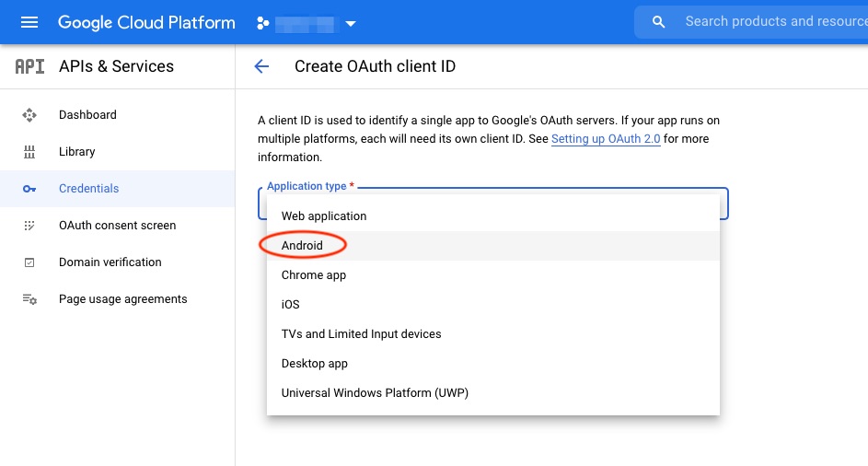Screen dimensions: 868x466
Task: Select Universal Windows Platform (UWP) option
Action: (493, 393)
